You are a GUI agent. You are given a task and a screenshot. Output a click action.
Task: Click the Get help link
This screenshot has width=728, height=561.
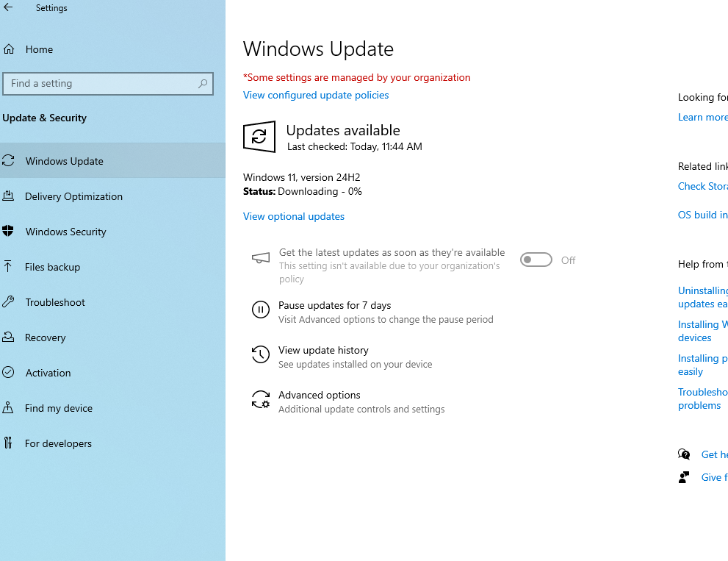714,454
